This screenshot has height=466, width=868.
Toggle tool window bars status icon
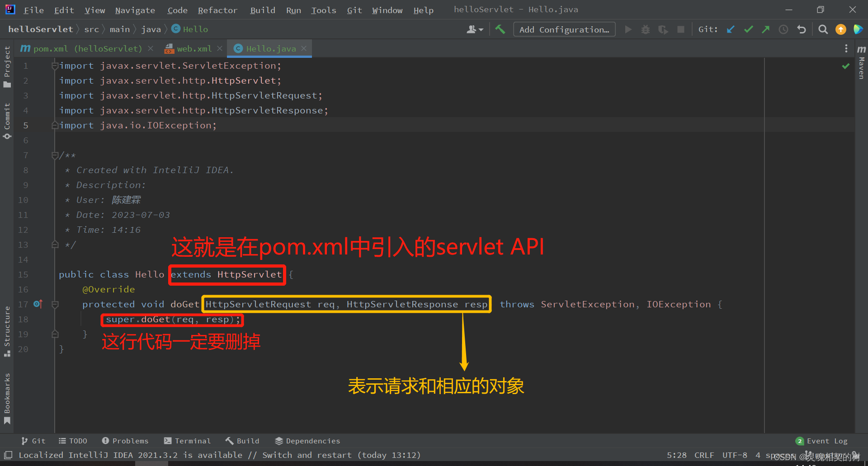8,455
